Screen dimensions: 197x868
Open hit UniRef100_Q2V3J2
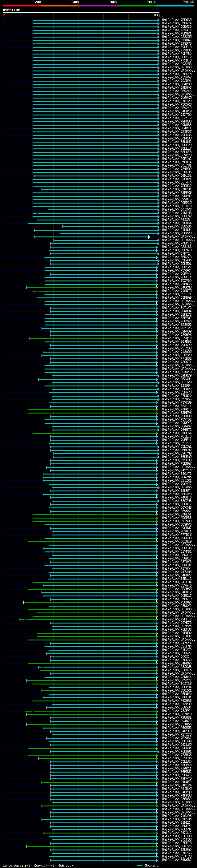(176, 30)
